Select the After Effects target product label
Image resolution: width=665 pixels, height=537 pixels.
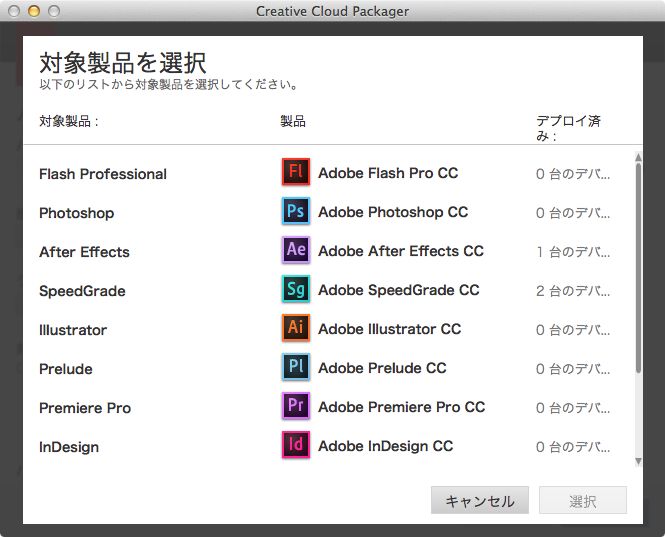84,252
